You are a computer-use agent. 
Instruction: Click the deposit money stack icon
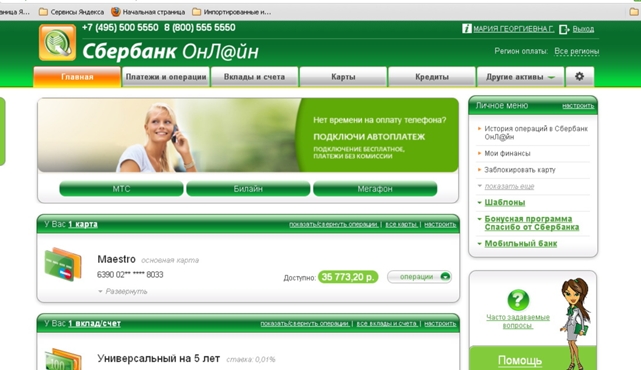pyautogui.click(x=63, y=360)
